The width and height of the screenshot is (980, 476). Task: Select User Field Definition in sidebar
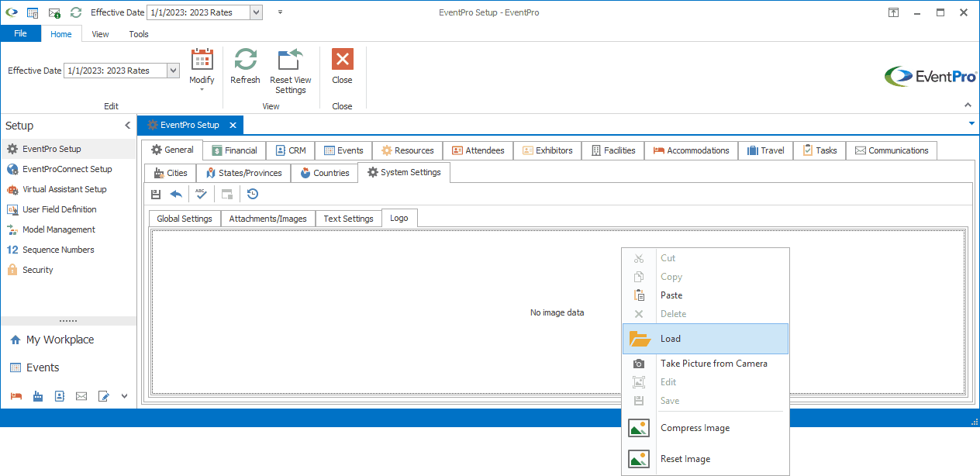[68, 209]
